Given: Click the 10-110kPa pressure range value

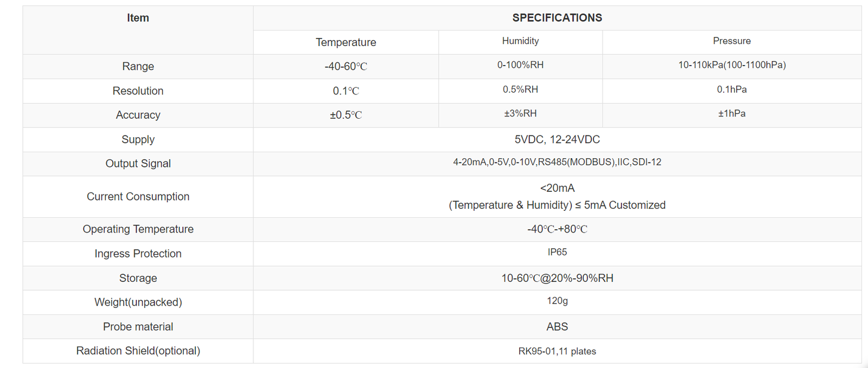Looking at the screenshot, I should (731, 65).
